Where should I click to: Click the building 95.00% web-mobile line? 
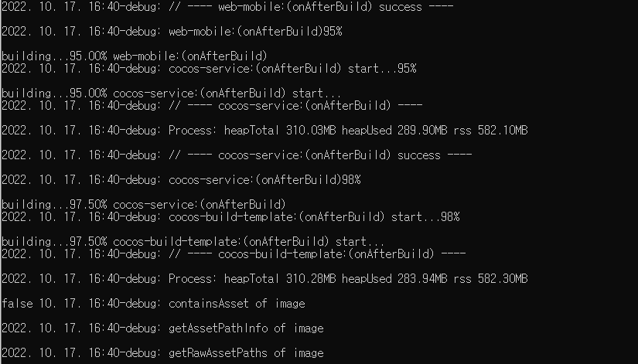coord(134,56)
